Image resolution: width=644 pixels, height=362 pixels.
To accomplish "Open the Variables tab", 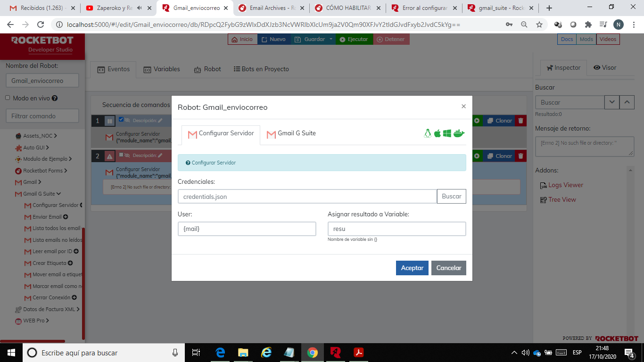I will pos(162,69).
